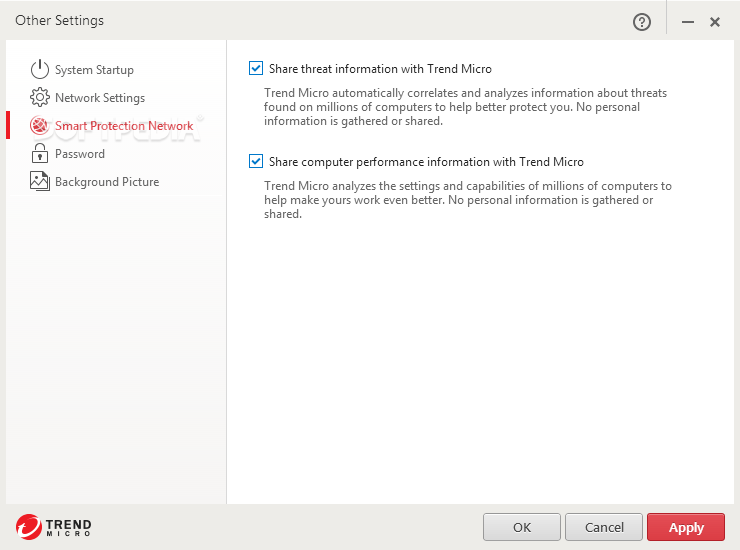Go to the Password section
Image resolution: width=740 pixels, height=550 pixels.
pyautogui.click(x=80, y=154)
